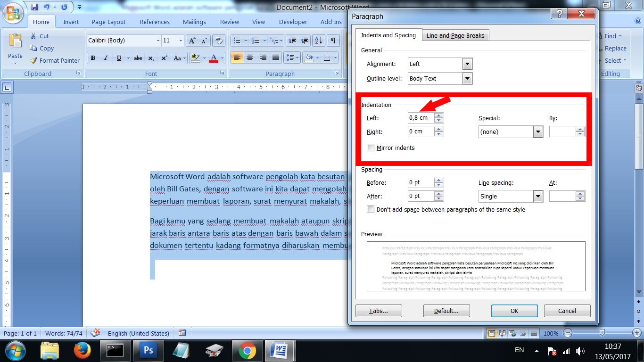Open the Alignment dropdown
The width and height of the screenshot is (644, 362).
click(x=467, y=64)
